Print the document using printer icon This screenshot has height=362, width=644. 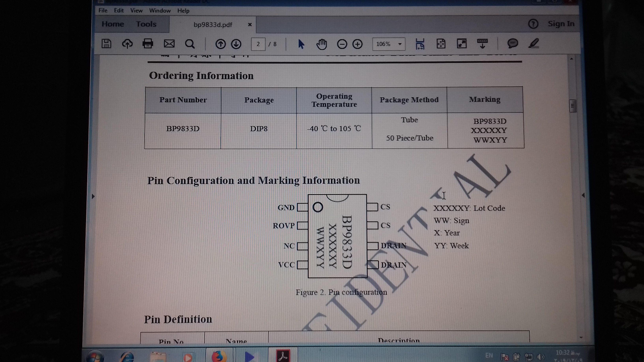pyautogui.click(x=148, y=44)
